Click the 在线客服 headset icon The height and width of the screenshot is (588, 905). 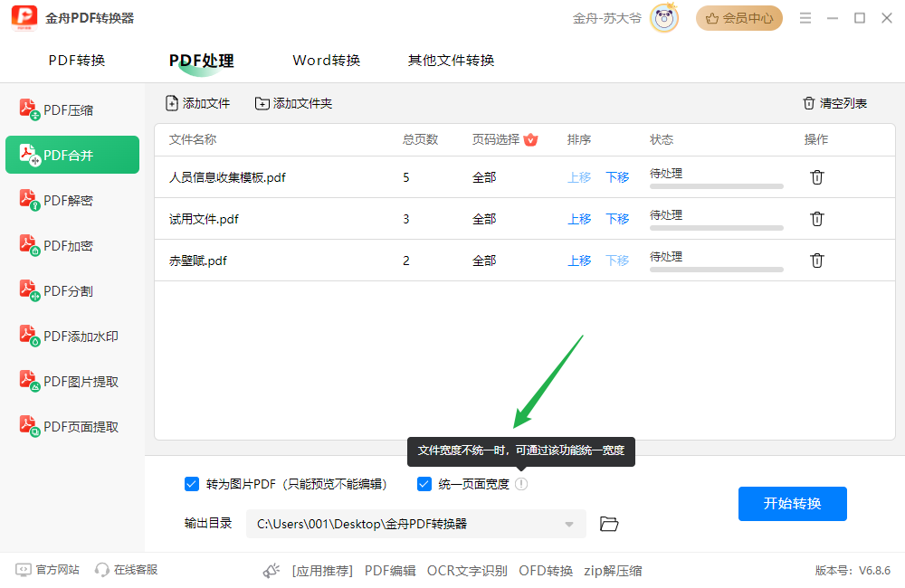[102, 570]
